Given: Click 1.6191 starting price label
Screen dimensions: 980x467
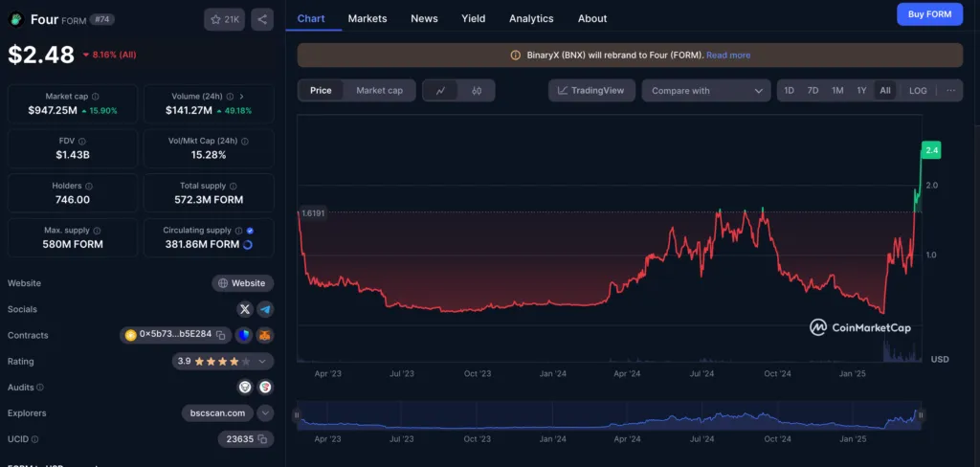Looking at the screenshot, I should pos(312,213).
